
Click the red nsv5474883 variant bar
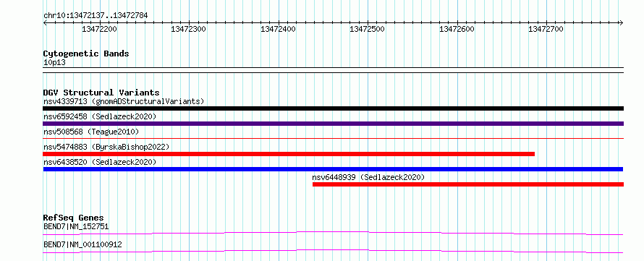tap(289, 154)
